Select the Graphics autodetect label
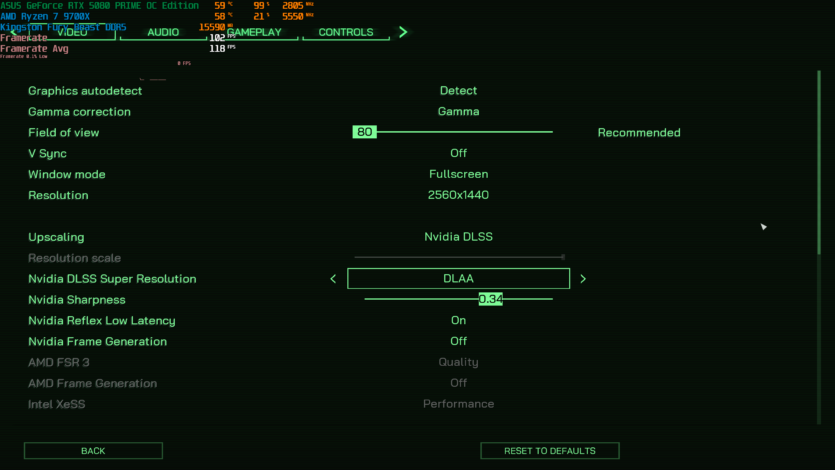This screenshot has width=835, height=470. click(85, 90)
